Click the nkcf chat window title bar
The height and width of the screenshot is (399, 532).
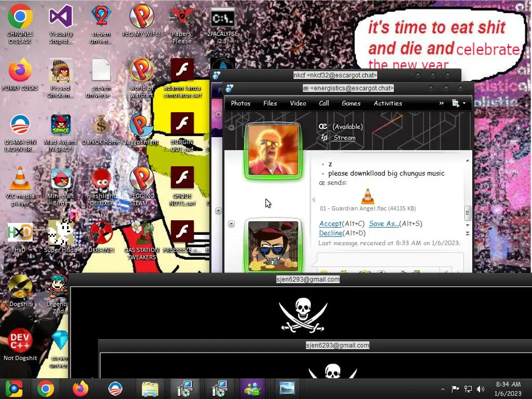pos(335,75)
